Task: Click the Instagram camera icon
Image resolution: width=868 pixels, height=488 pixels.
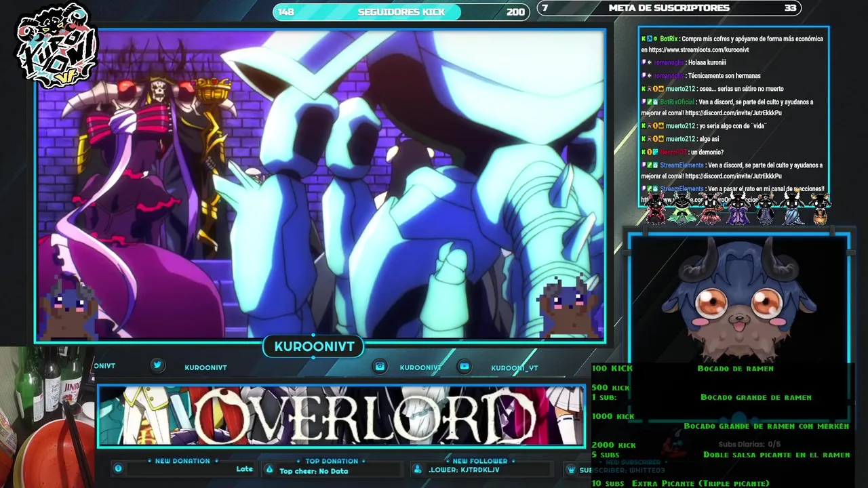Action: (380, 366)
